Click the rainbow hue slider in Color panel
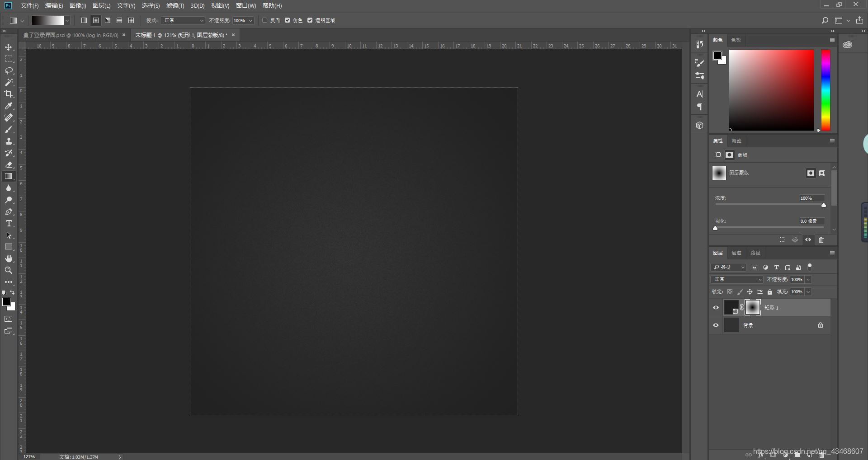 pyautogui.click(x=826, y=90)
